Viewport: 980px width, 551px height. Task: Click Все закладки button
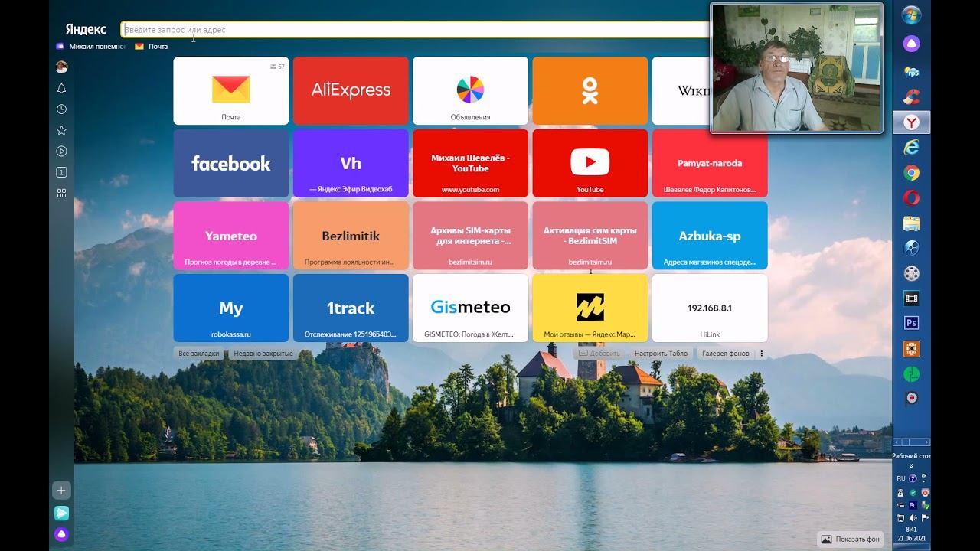click(x=198, y=354)
